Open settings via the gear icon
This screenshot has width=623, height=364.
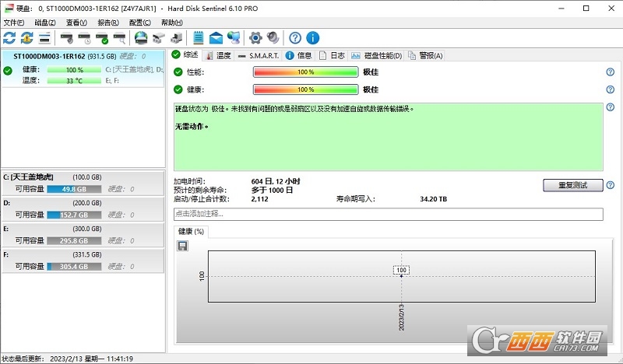[x=255, y=38]
